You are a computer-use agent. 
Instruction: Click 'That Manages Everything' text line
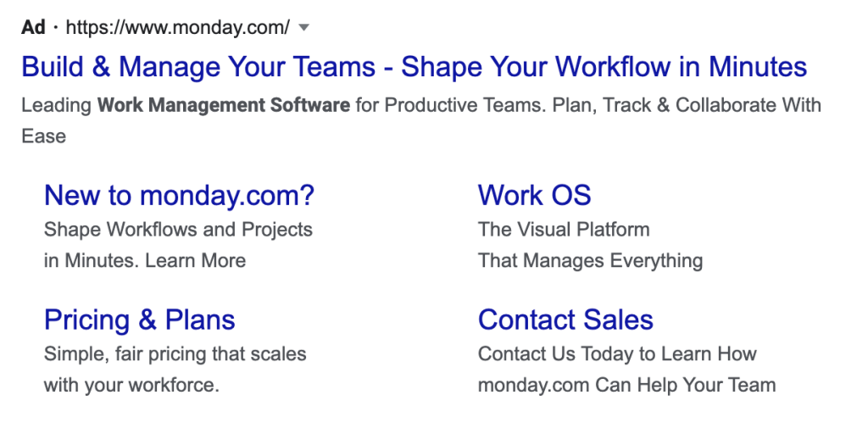[590, 260]
